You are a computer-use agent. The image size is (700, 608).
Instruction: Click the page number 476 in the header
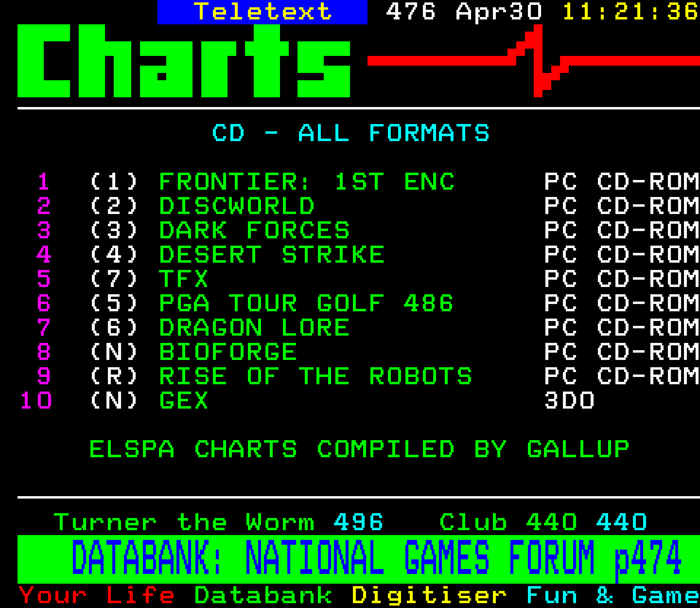coord(410,11)
